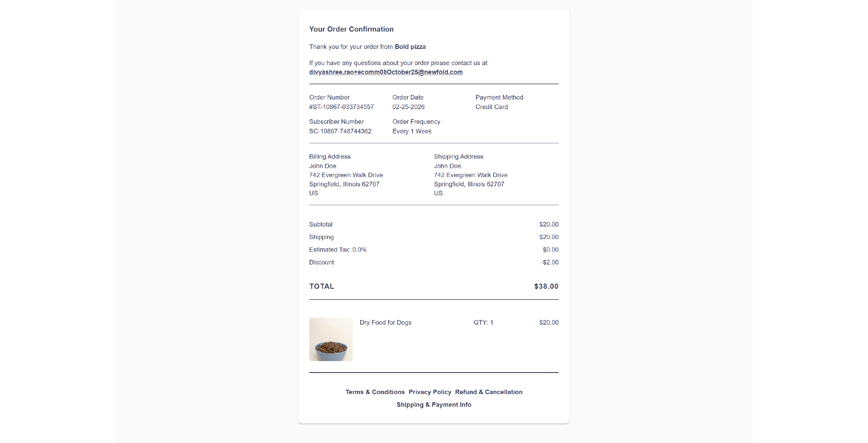Click the Discount amount -$2.00
The image size is (868, 443).
click(549, 262)
